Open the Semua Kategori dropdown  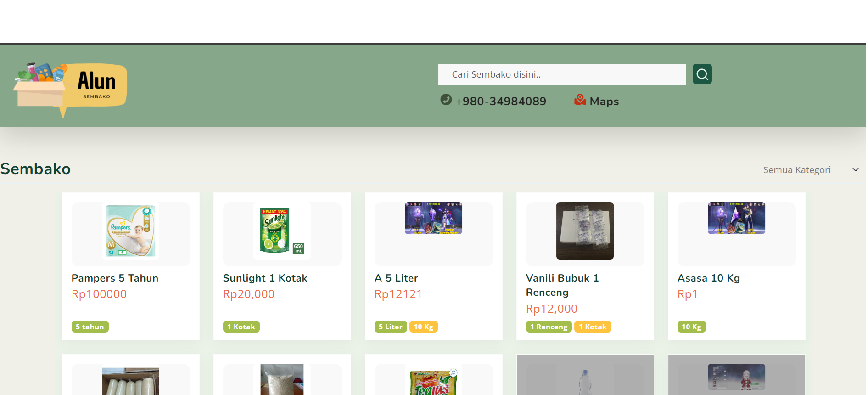[796, 170]
